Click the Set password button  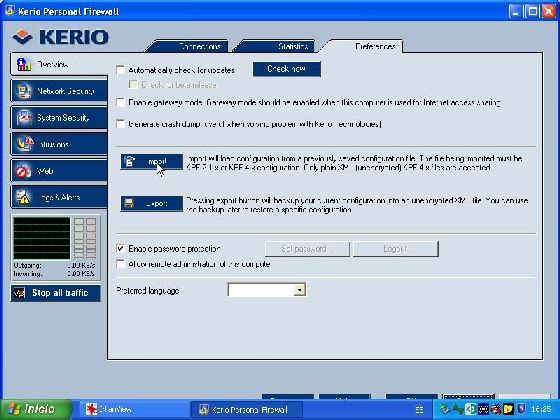tap(307, 249)
